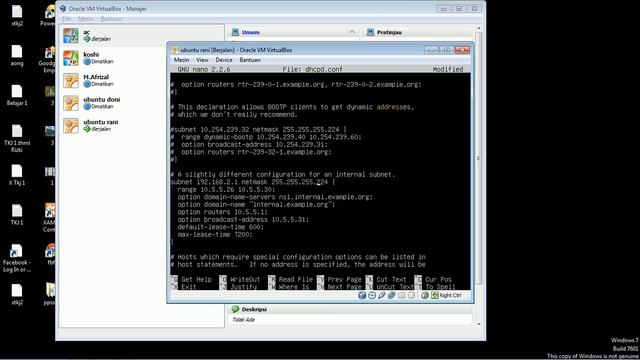The width and height of the screenshot is (640, 360).
Task: Click the WriteOut nano shortcut label
Action: [x=245, y=280]
